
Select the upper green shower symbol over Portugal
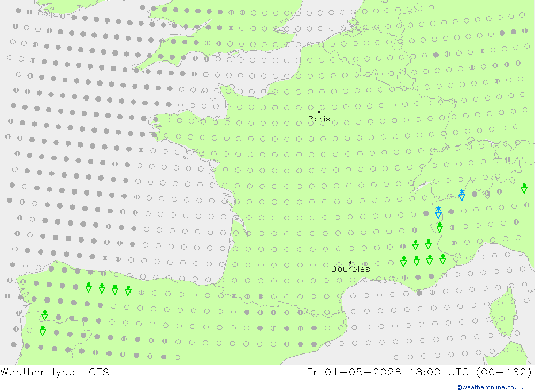(x=45, y=315)
